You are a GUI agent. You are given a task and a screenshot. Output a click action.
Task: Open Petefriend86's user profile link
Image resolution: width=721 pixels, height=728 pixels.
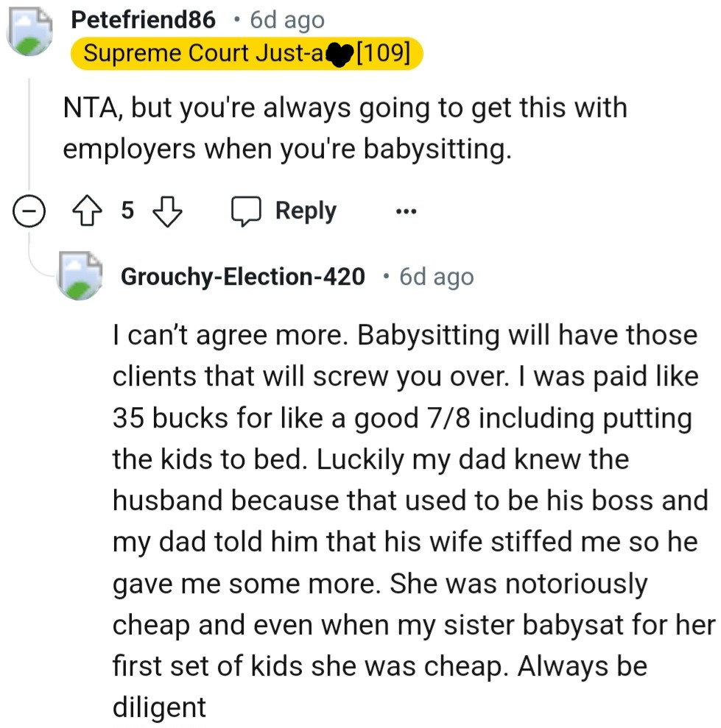[x=144, y=20]
